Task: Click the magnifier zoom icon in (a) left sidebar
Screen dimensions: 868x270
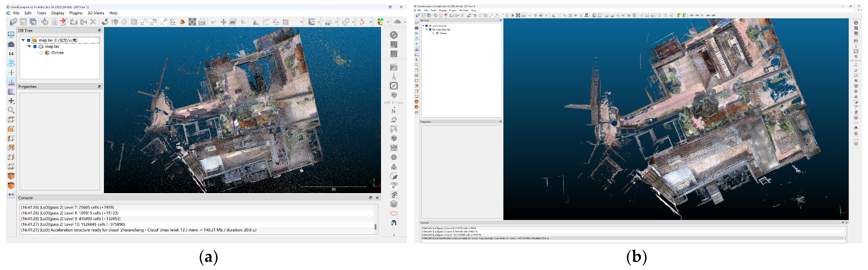Action: (11, 110)
